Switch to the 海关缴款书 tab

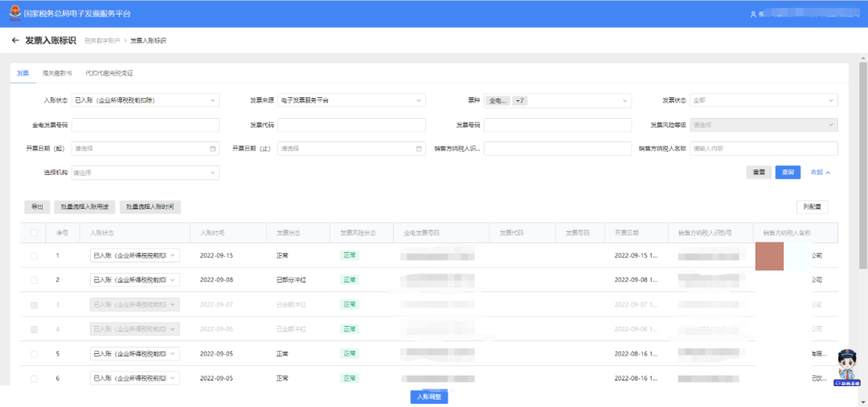(57, 73)
